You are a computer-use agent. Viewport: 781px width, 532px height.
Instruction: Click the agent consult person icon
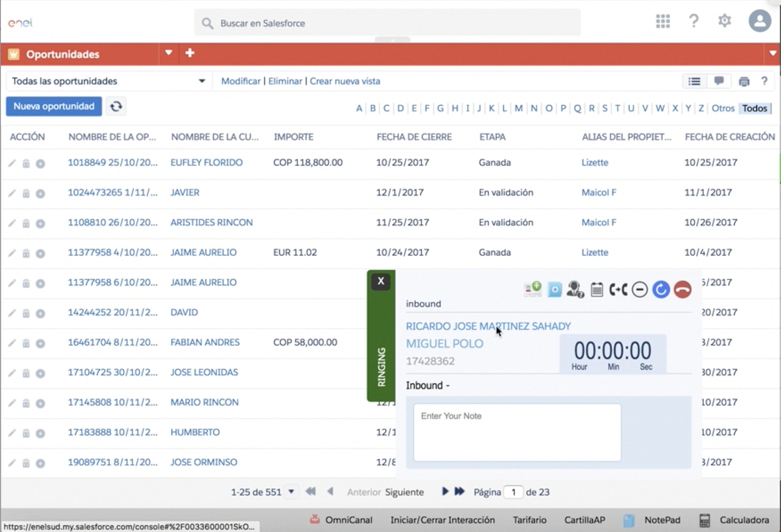575,290
